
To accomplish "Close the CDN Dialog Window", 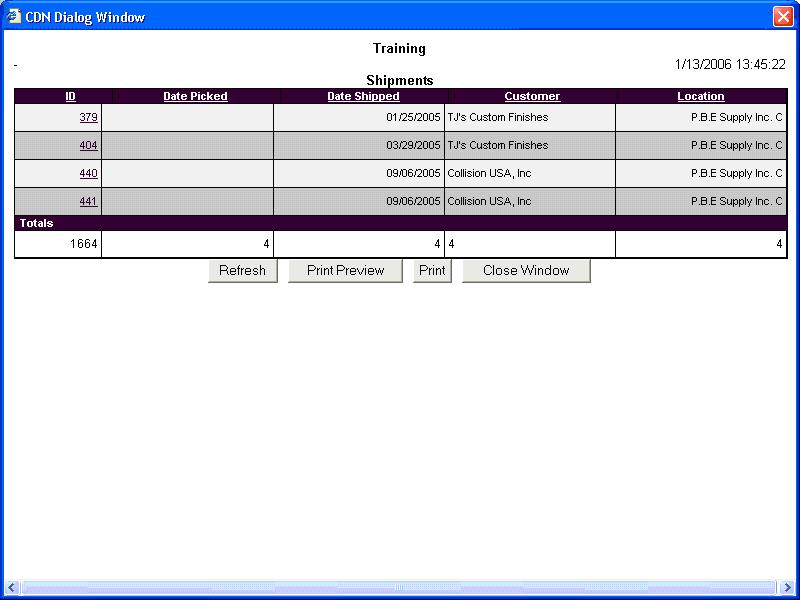I will pyautogui.click(x=782, y=17).
